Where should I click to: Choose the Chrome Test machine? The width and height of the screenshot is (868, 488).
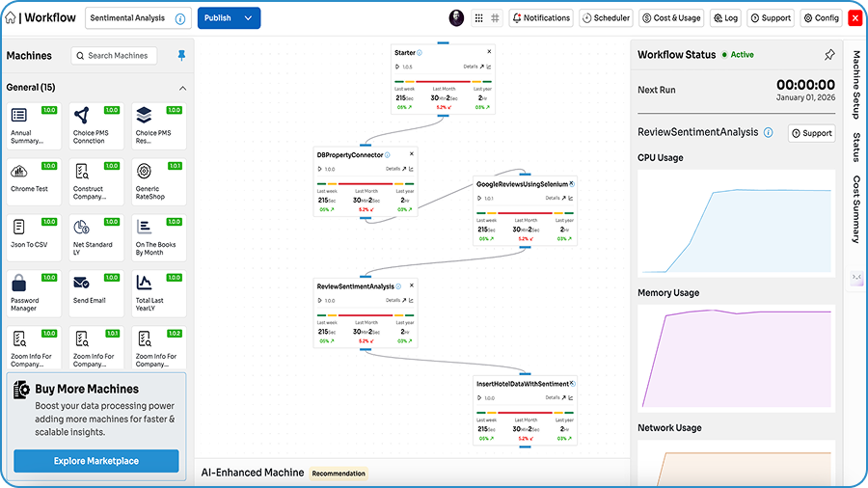click(35, 182)
